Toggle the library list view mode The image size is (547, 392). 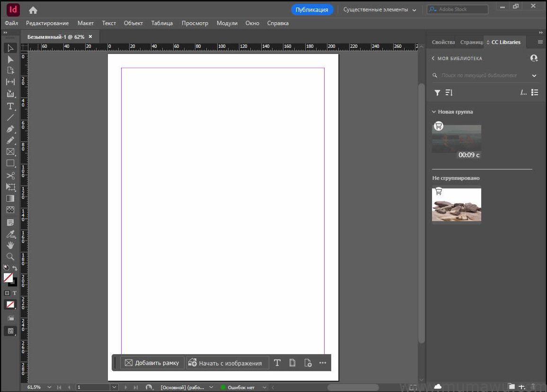point(535,92)
